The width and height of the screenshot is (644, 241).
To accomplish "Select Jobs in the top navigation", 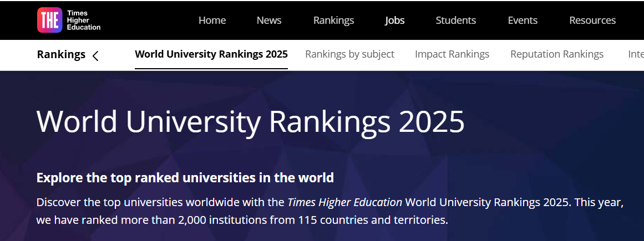I will [395, 20].
